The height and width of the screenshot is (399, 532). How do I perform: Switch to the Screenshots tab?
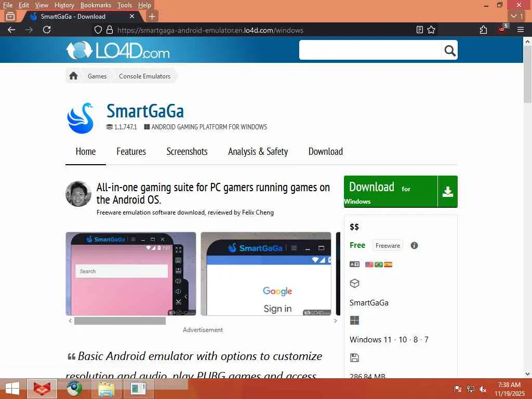pyautogui.click(x=187, y=151)
